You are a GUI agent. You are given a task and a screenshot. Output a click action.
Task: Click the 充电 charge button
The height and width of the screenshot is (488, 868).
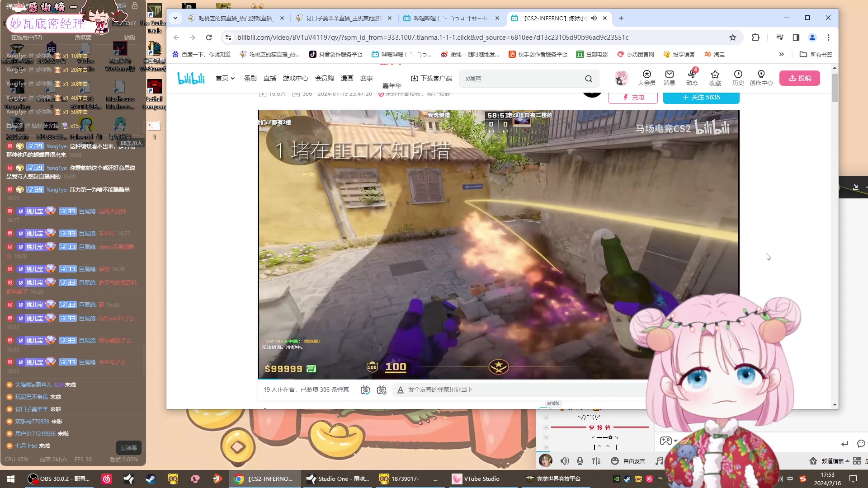pos(633,98)
